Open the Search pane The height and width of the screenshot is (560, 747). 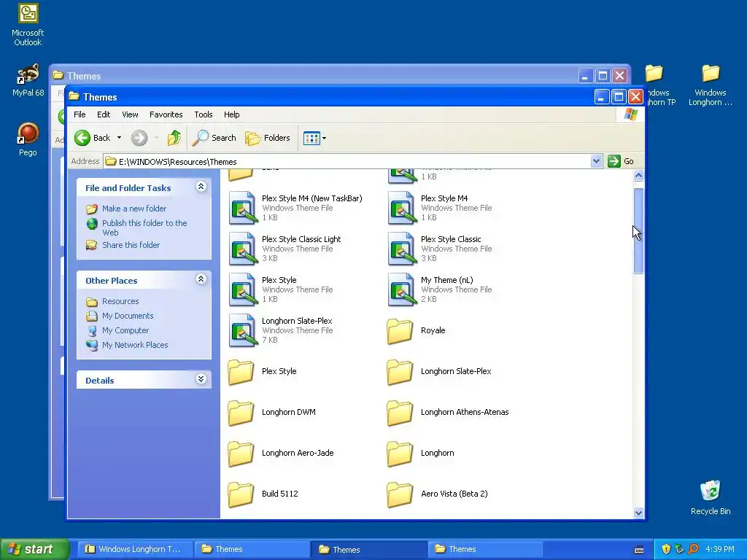tap(214, 138)
